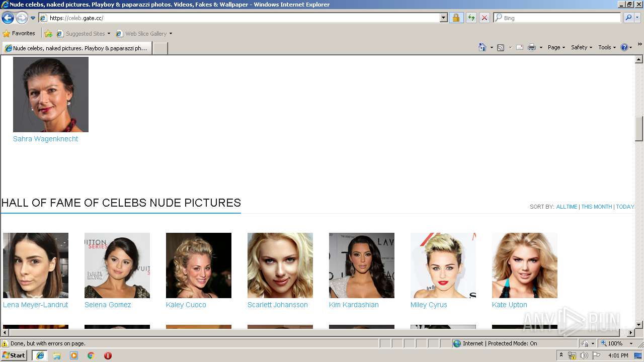Click the taskbar clock 4:01 PM
The height and width of the screenshot is (362, 644).
click(618, 355)
